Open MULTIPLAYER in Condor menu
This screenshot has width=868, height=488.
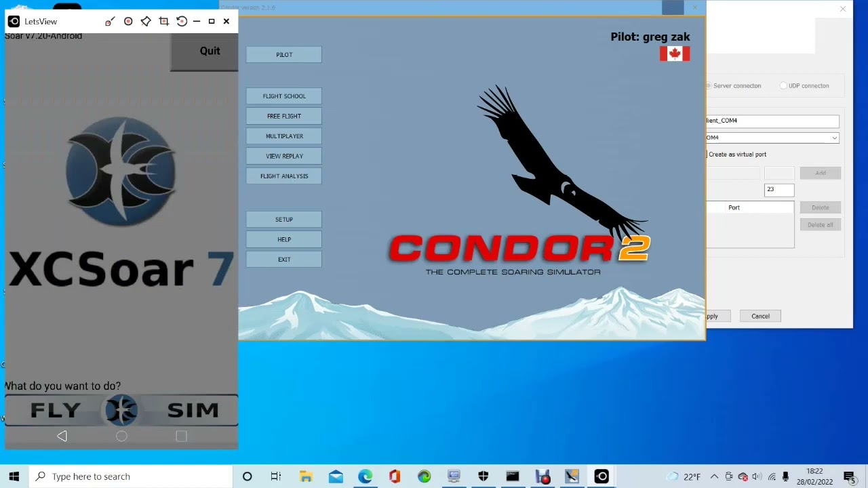tap(284, 136)
